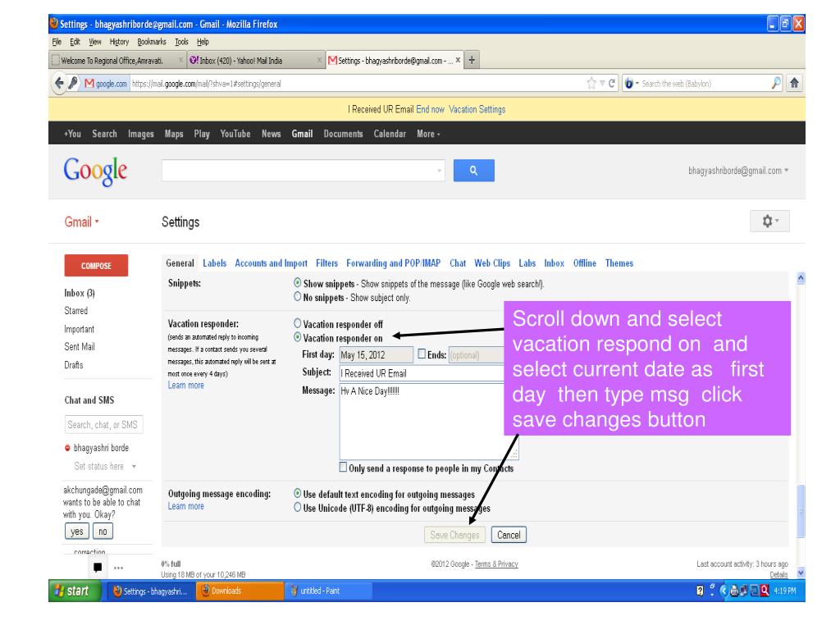Viewport: 840px width, 630px height.
Task: Click the chat bubble icon at bottom left
Action: 98,568
